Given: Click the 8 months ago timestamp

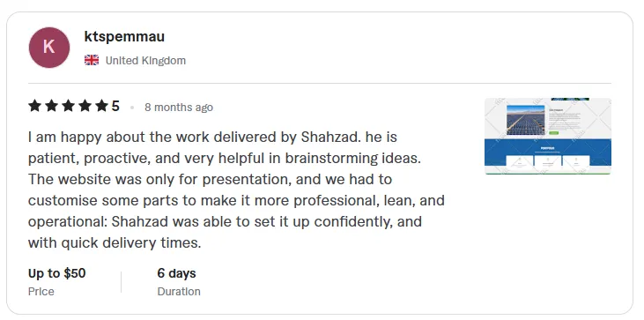Looking at the screenshot, I should (179, 108).
